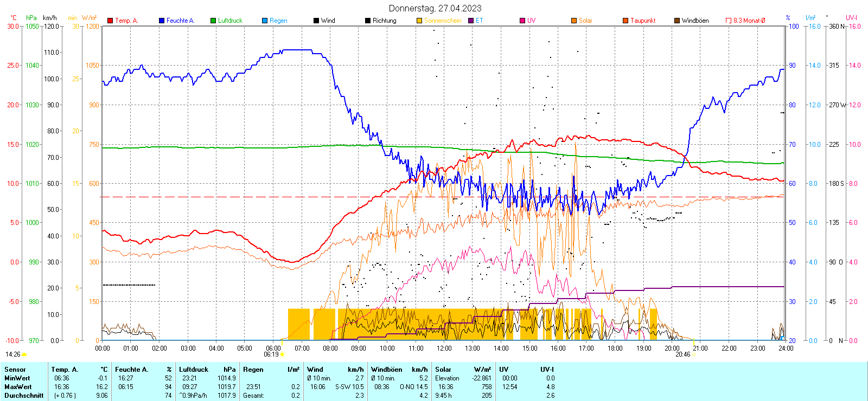This screenshot has width=868, height=401.
Task: Click the Taupunkt legend label
Action: point(643,21)
